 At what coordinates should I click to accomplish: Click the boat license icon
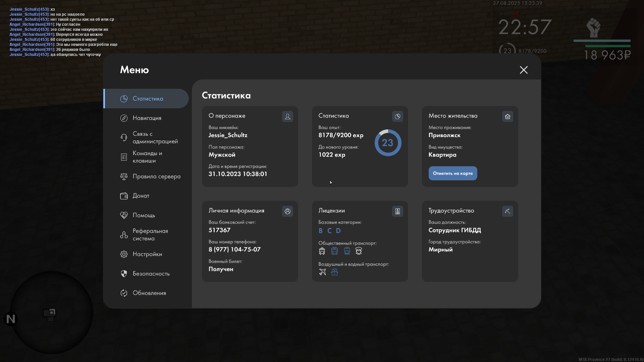coord(334,272)
